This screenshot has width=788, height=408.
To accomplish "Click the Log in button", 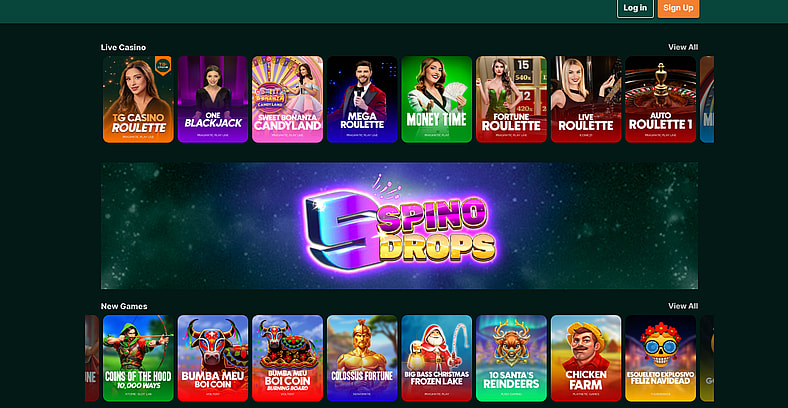I will tap(635, 8).
